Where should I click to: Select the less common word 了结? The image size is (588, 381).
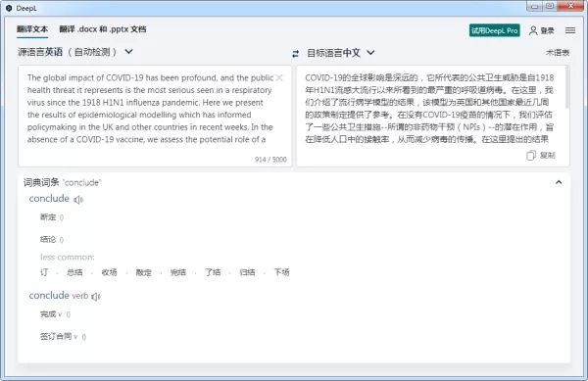coord(213,272)
